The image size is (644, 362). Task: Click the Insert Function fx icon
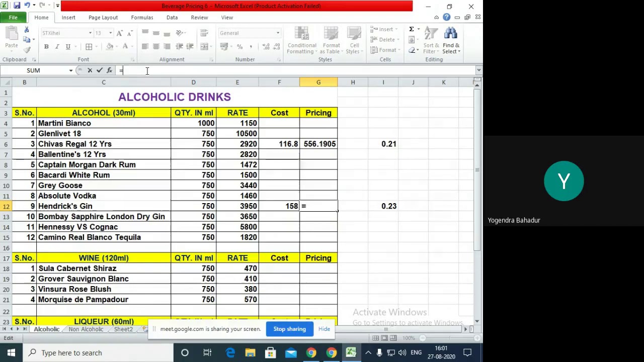109,70
